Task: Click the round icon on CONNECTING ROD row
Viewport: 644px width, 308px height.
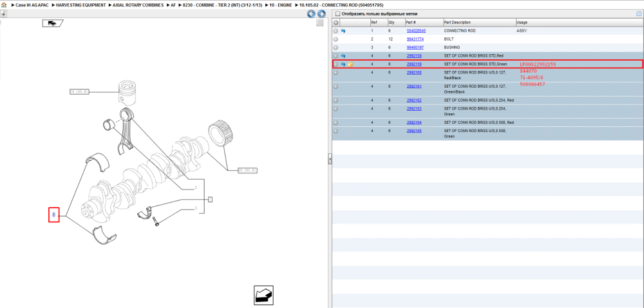Action: (x=336, y=31)
